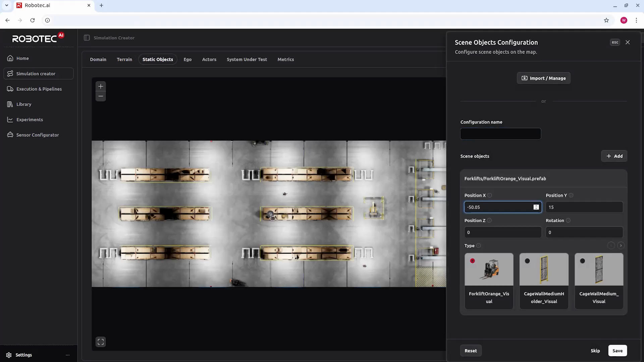Zoom out on the map view
Screen dimensions: 644x362
pos(101,96)
